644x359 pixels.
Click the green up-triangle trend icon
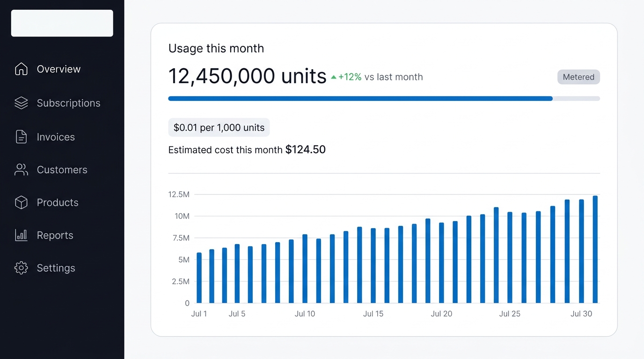[x=334, y=77]
